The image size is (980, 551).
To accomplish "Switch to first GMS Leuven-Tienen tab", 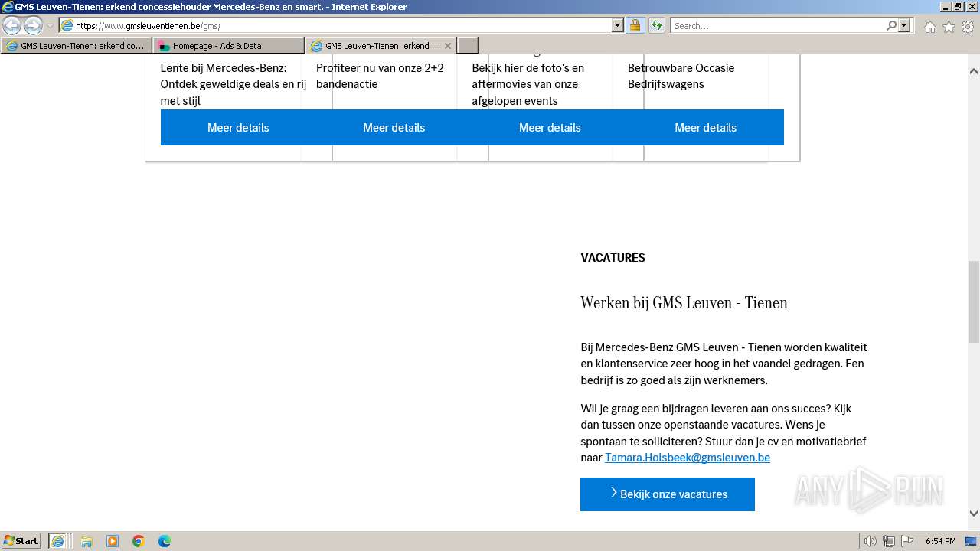I will pos(76,46).
